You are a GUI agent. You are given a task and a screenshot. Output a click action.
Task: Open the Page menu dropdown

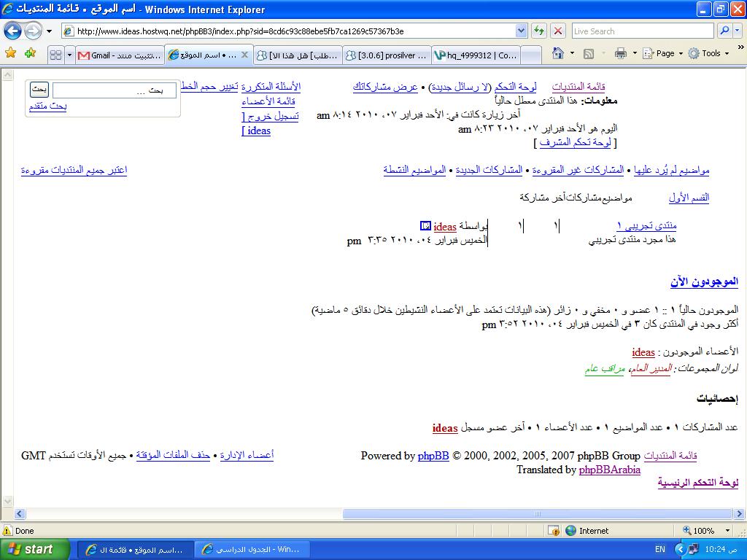tap(669, 53)
